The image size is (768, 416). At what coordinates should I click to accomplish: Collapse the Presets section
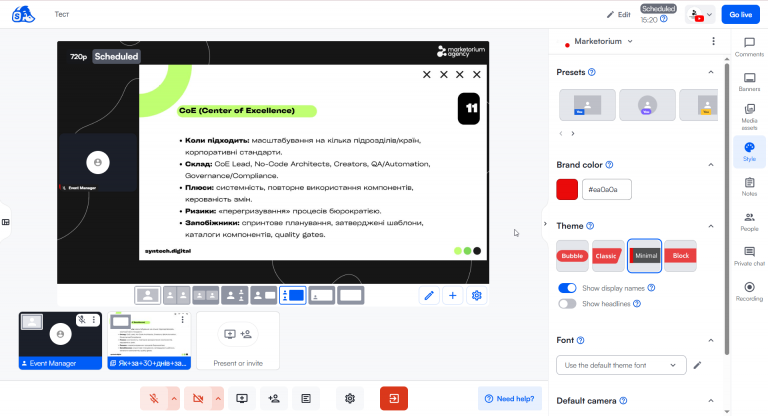(x=711, y=72)
